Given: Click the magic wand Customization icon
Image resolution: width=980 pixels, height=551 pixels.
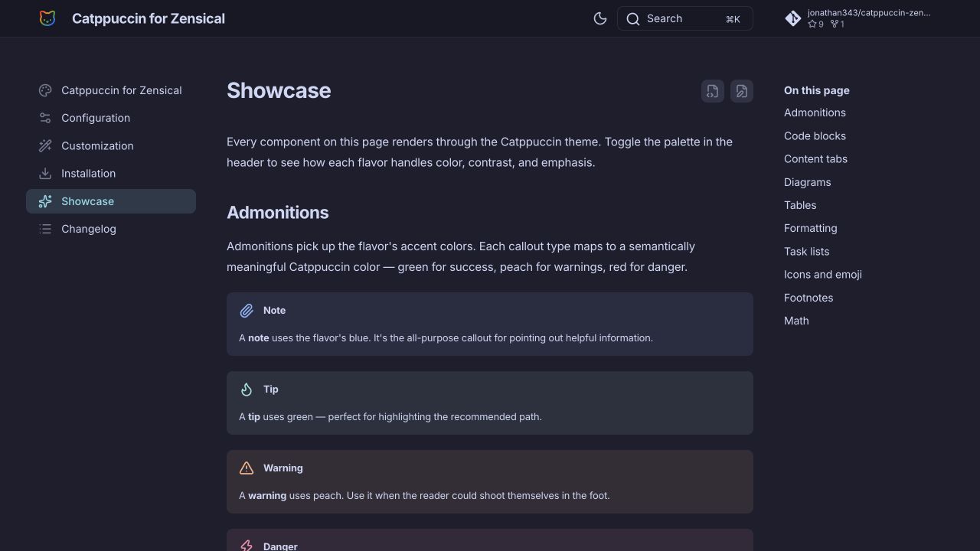Looking at the screenshot, I should click(45, 145).
